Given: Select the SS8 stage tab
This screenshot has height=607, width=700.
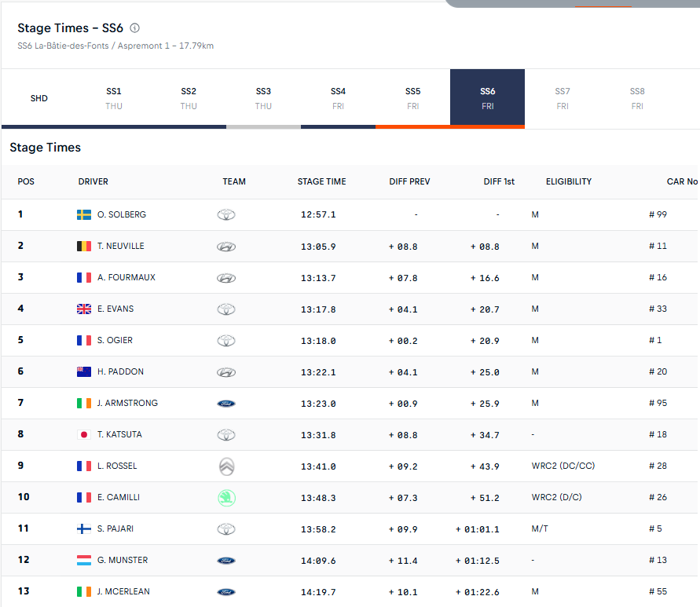Looking at the screenshot, I should [637, 98].
